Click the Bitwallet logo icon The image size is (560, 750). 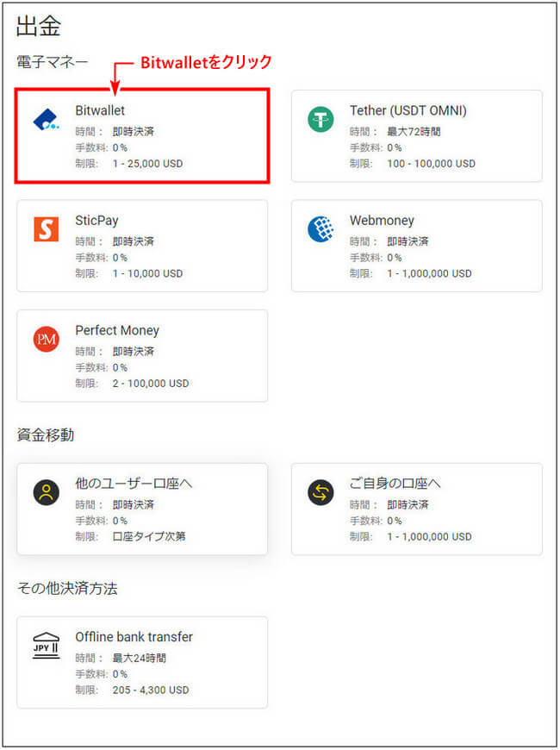[46, 120]
